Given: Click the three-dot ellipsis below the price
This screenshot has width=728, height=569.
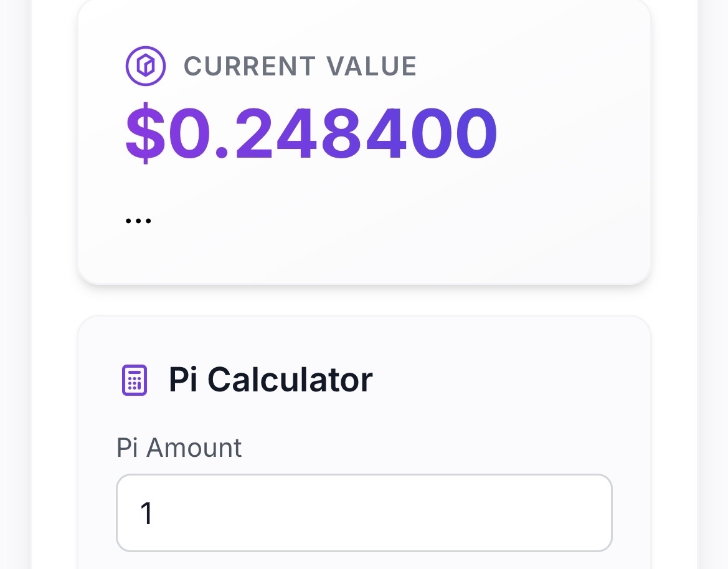Looking at the screenshot, I should (138, 221).
